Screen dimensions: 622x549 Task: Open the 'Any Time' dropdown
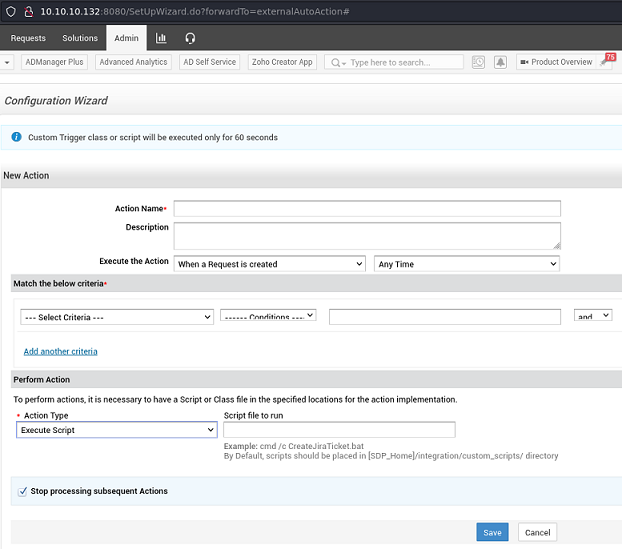tap(466, 264)
